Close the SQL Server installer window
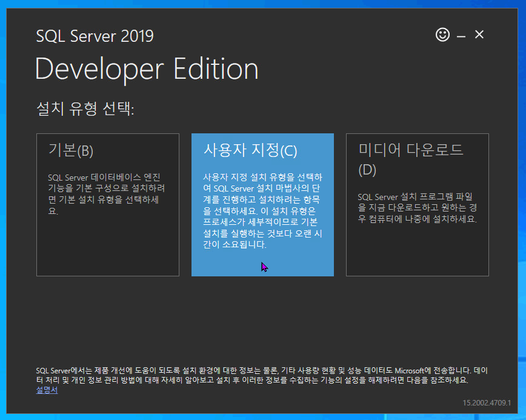Screen dimensions: 526x420 [479, 35]
